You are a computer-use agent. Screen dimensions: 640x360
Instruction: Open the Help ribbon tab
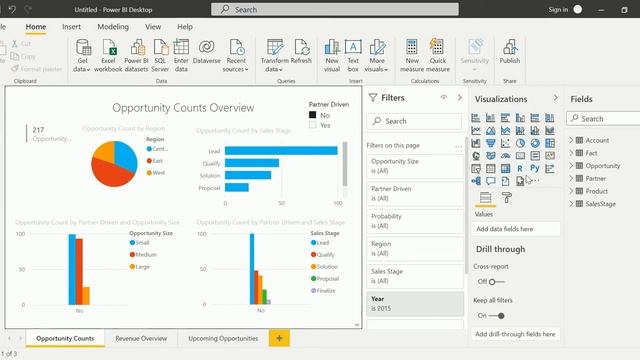(x=184, y=27)
